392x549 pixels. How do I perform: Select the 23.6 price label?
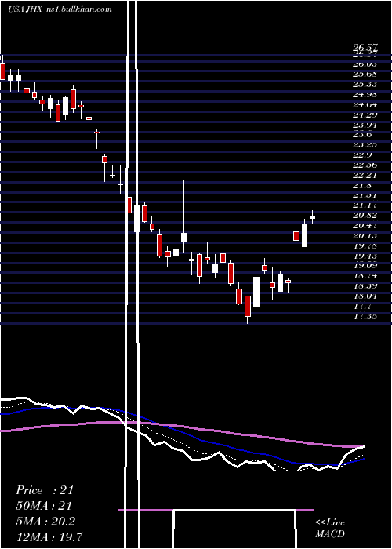pos(363,135)
